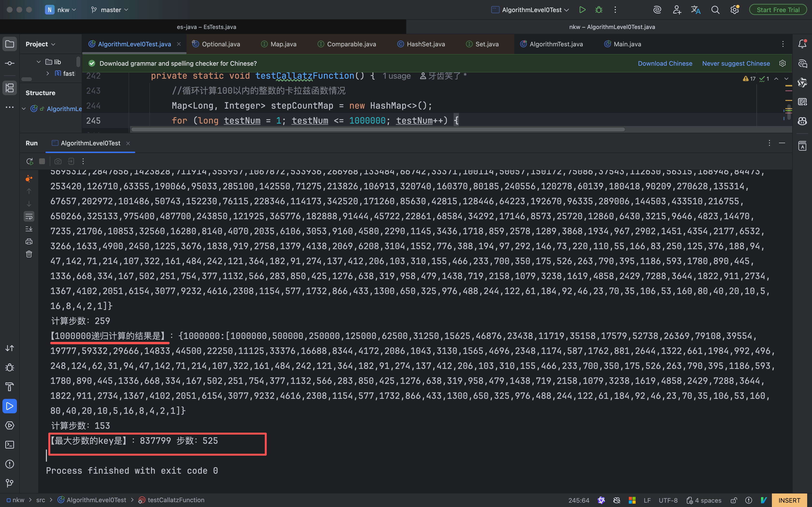Click the Debug bug icon in top toolbar
812x507 pixels.
(x=599, y=10)
